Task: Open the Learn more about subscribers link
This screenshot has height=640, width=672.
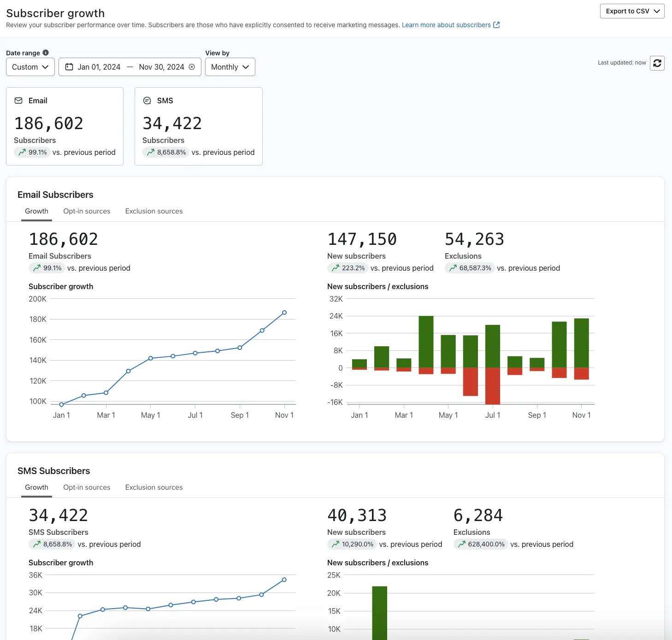Action: click(446, 25)
